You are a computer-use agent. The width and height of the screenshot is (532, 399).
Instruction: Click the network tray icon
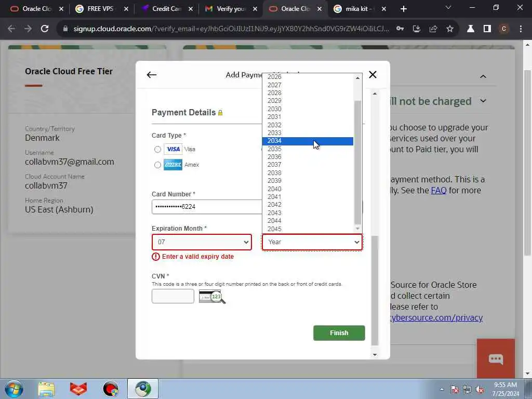point(467,390)
